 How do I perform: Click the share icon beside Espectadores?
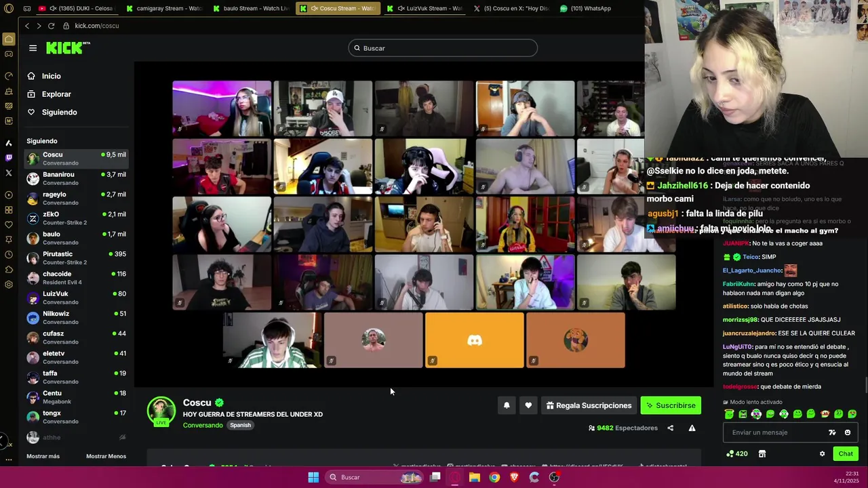(x=671, y=428)
